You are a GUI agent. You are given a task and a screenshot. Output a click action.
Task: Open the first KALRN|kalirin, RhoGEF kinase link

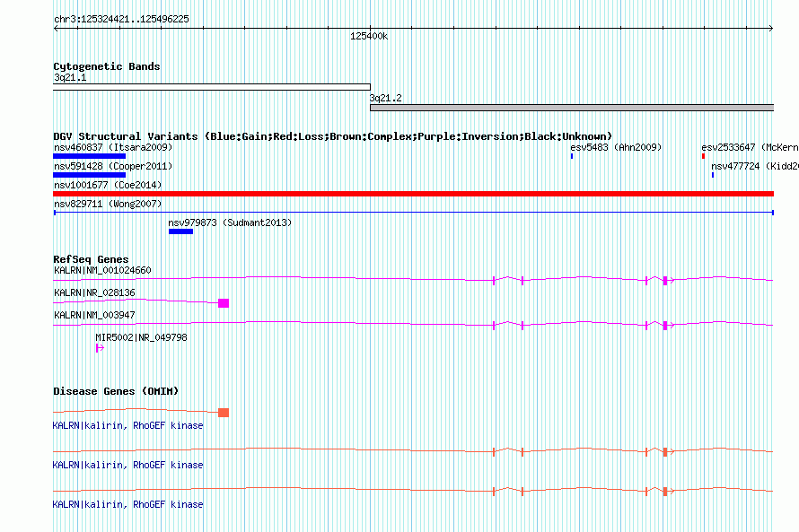(x=127, y=425)
